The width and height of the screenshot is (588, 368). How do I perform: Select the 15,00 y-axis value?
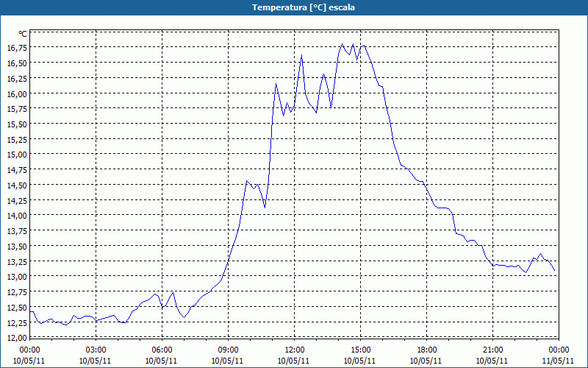[17, 155]
